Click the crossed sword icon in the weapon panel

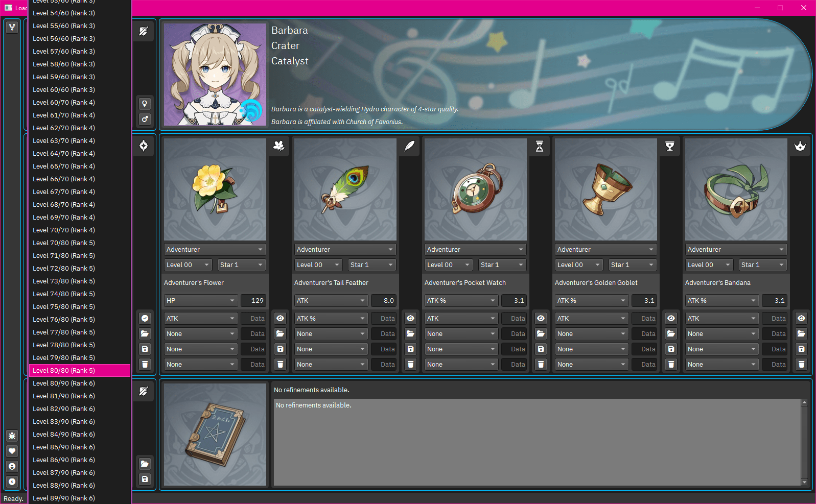pyautogui.click(x=144, y=391)
